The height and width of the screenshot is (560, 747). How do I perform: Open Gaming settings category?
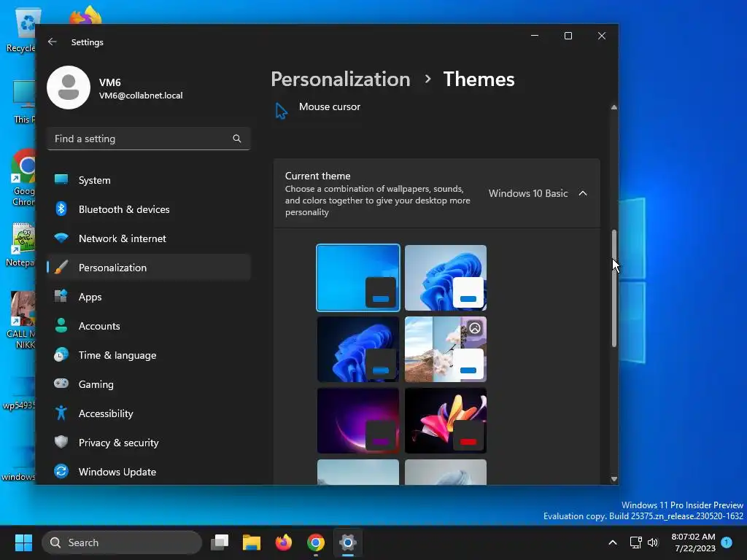[149, 384]
